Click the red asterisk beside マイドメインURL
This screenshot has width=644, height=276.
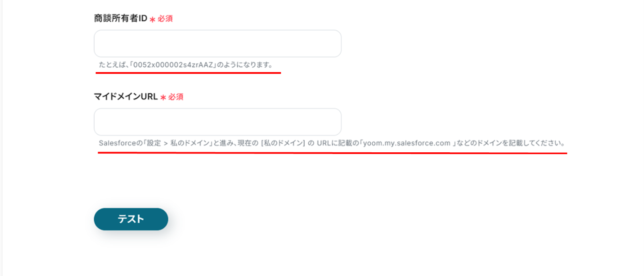[163, 98]
